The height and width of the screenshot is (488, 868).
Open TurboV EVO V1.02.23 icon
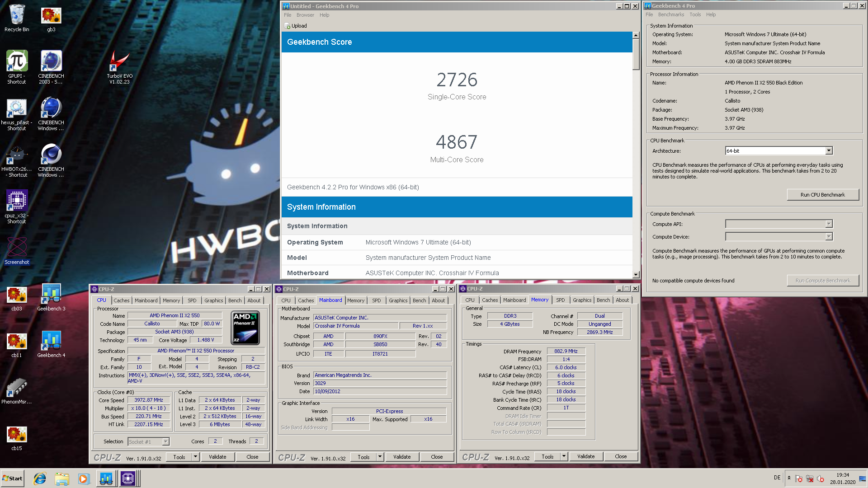120,67
